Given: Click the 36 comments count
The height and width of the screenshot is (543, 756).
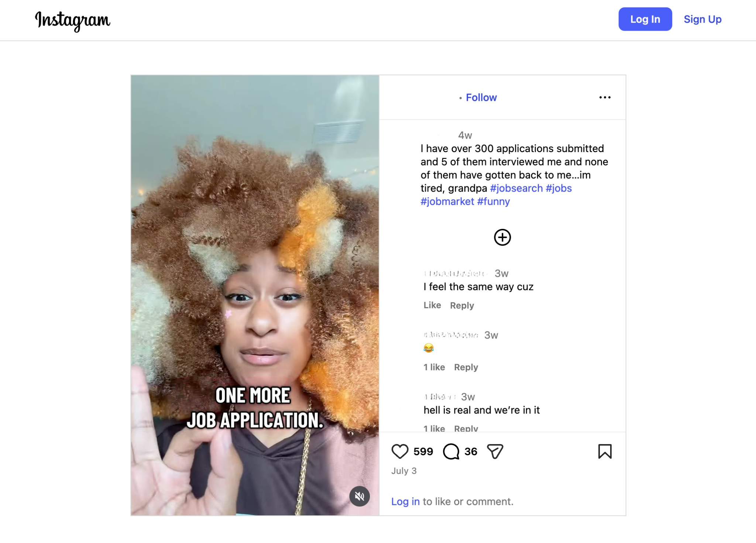Looking at the screenshot, I should 471,451.
